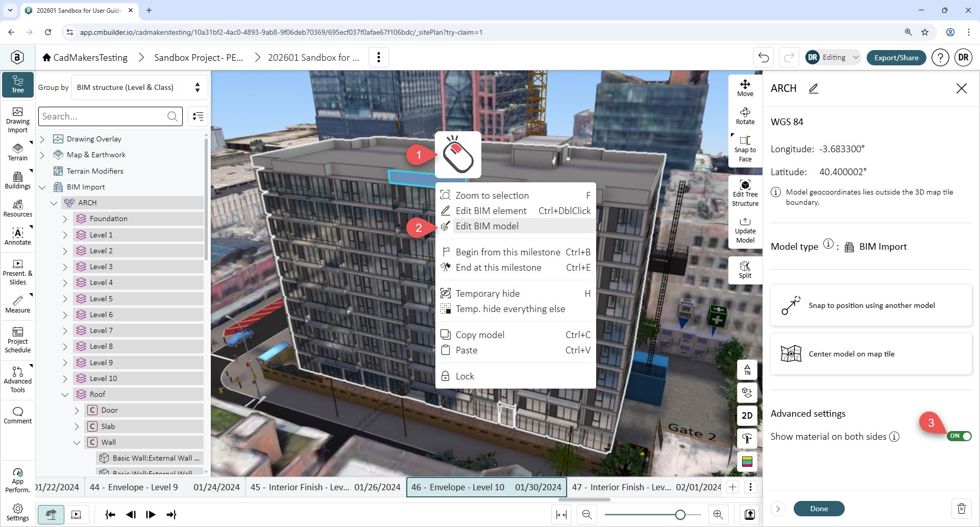980x527 pixels.
Task: Open Settings in the sidebar
Action: (18, 513)
